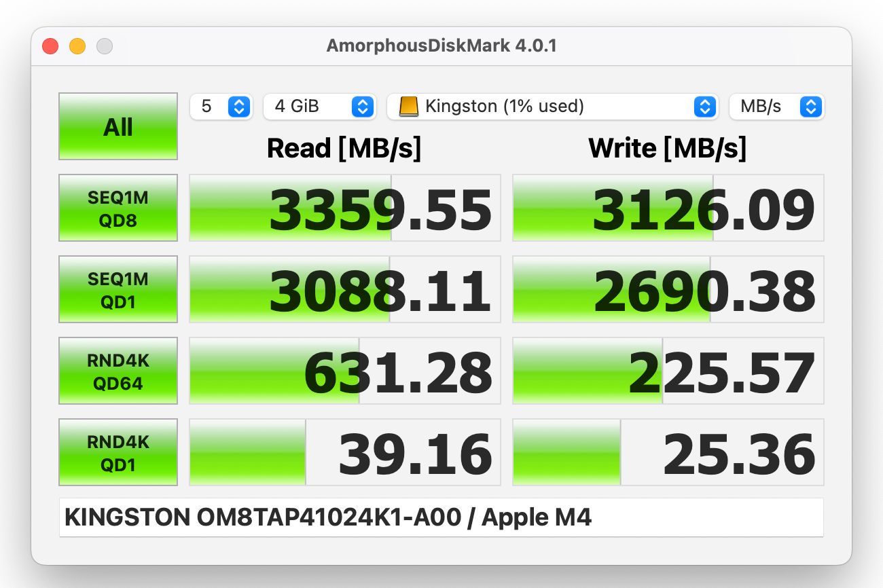This screenshot has height=588, width=883.
Task: Minimize the AmorphousDiskMark window
Action: 77,46
